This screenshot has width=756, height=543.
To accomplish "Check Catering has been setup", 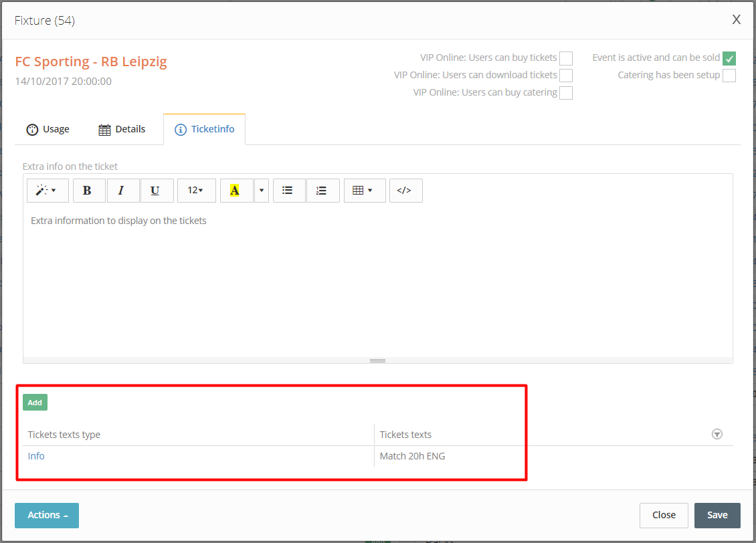I will [x=729, y=76].
